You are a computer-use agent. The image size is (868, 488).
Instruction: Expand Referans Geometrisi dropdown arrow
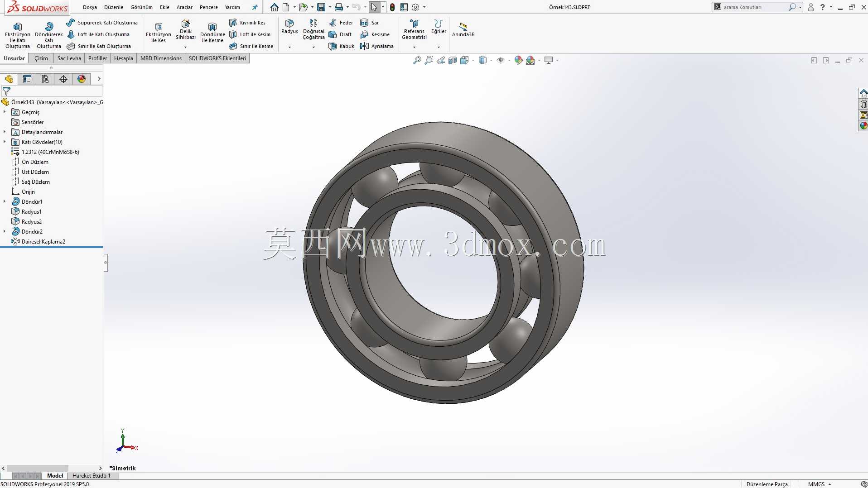(x=414, y=47)
